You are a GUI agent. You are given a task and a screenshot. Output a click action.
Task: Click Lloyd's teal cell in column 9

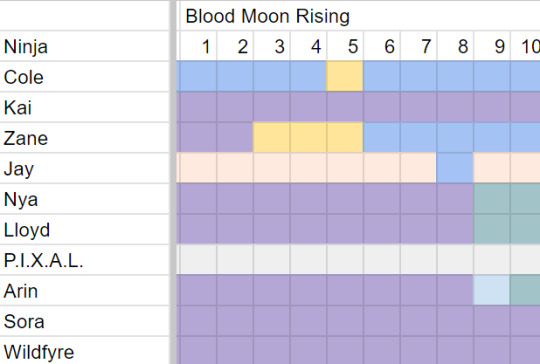pos(492,229)
